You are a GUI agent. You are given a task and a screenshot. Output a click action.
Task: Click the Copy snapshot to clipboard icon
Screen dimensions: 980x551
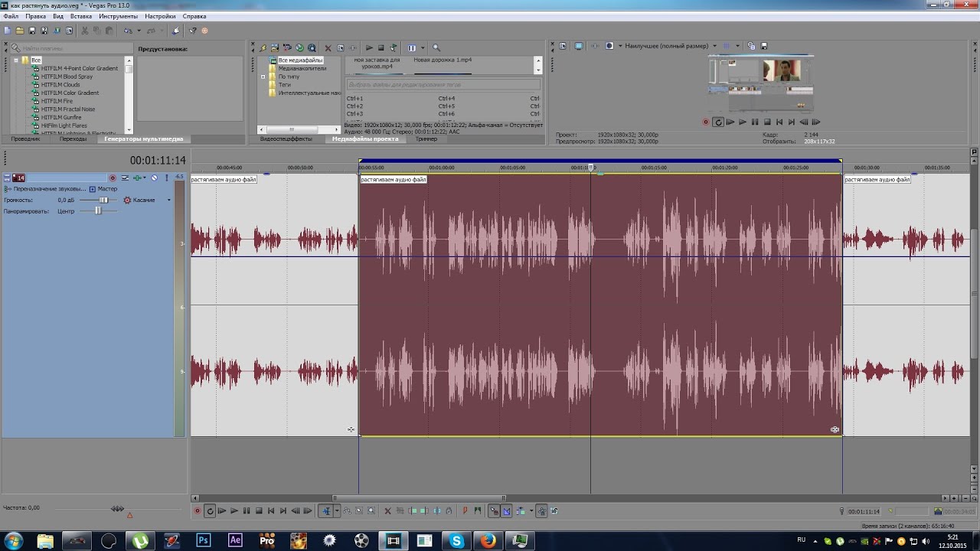click(x=751, y=46)
